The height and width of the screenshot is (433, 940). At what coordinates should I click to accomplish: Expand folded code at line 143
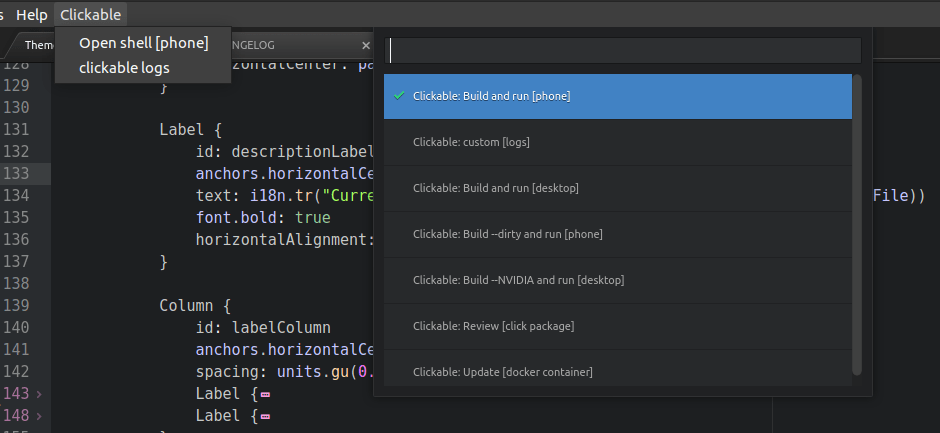tap(39, 394)
